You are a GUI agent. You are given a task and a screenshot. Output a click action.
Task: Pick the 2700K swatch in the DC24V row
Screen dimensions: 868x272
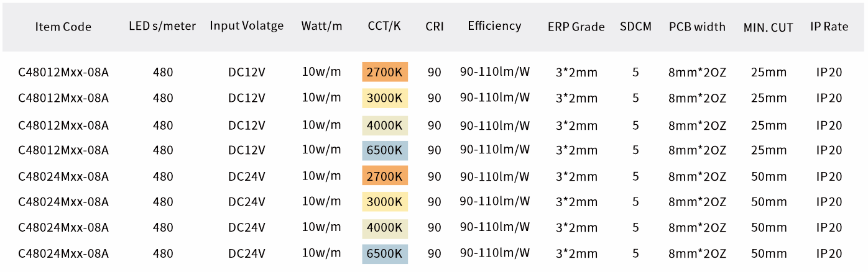385,176
